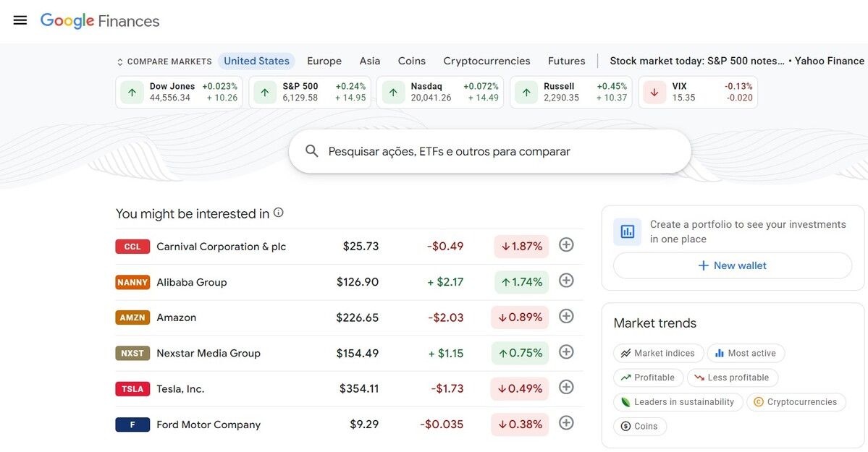Select the Futures tab
Image resolution: width=868 pixels, height=452 pixels.
click(566, 61)
